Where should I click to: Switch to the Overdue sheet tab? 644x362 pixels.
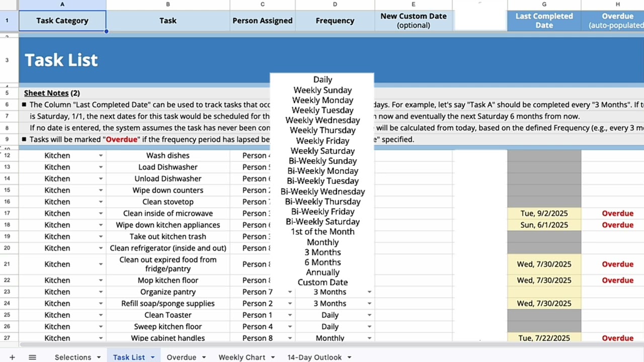click(181, 357)
